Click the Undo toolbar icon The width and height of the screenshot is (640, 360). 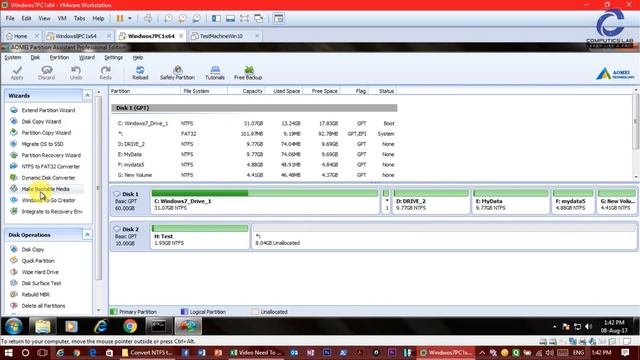76,73
